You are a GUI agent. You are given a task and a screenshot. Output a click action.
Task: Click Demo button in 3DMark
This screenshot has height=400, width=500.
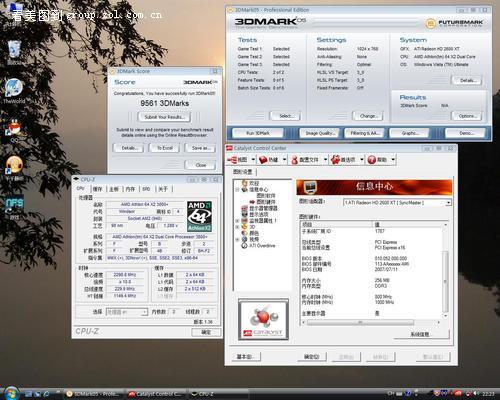click(466, 133)
